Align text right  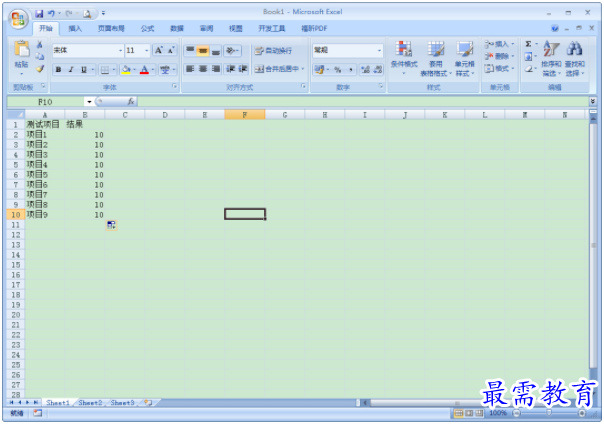click(x=216, y=69)
